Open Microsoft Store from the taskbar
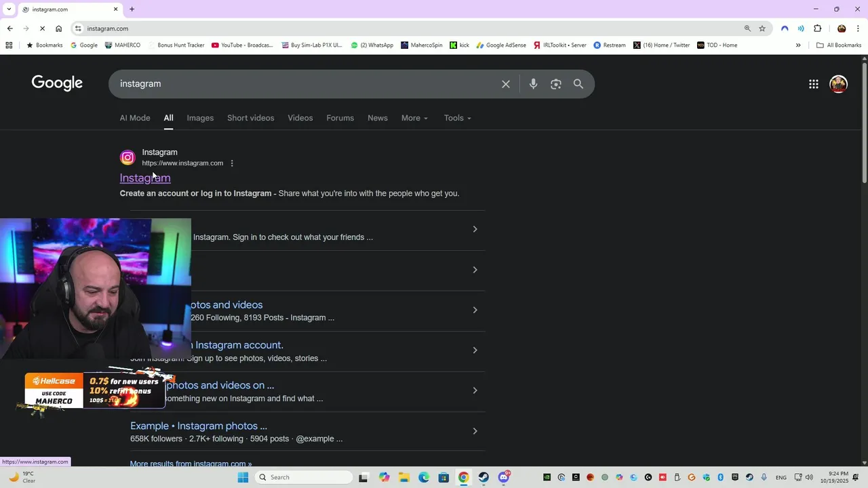Image resolution: width=868 pixels, height=488 pixels. [x=443, y=477]
